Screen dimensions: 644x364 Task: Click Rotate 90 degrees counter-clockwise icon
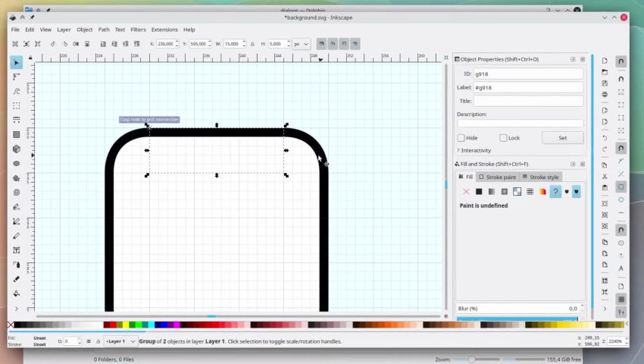tap(53, 43)
